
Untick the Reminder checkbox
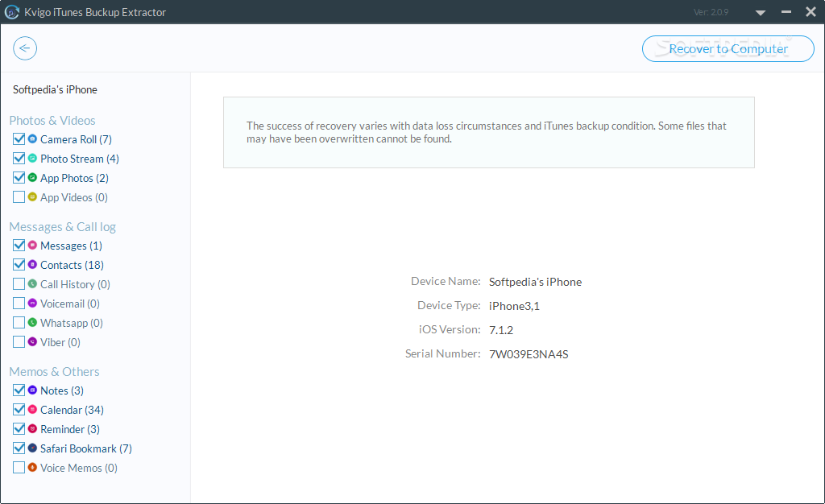(19, 429)
